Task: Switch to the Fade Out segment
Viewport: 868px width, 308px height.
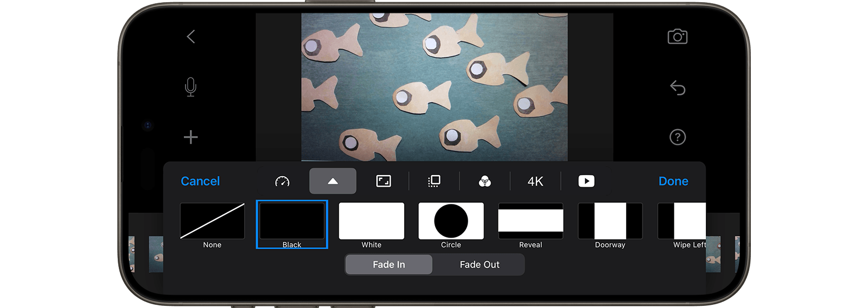Action: tap(480, 265)
